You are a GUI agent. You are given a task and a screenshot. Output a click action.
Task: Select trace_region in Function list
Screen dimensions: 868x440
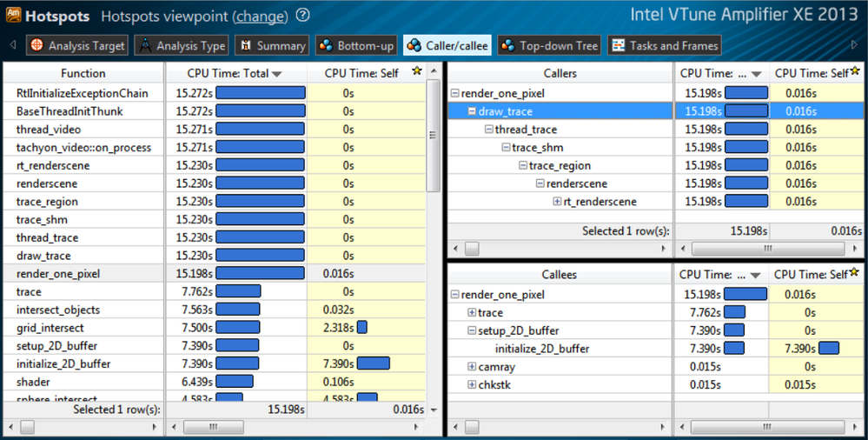[x=47, y=201]
